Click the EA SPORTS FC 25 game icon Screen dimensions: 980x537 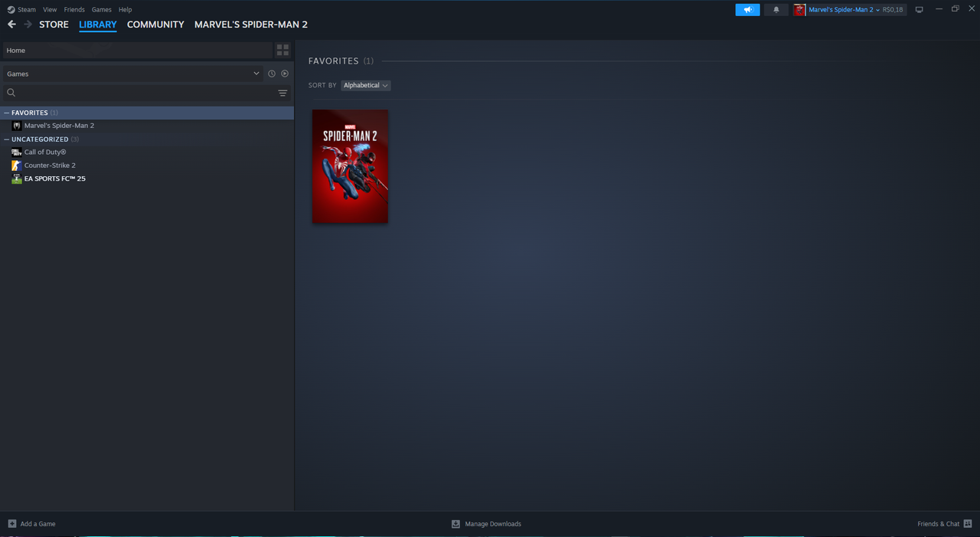click(17, 178)
